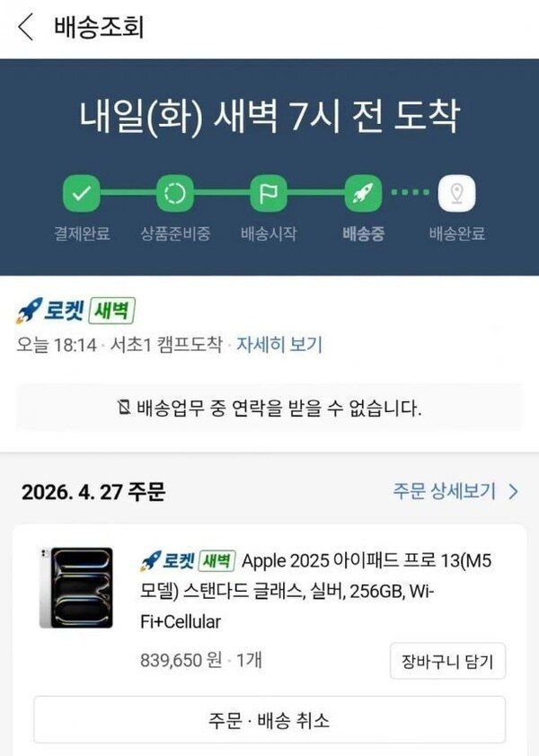Add item with 장바구니 담기 button
This screenshot has height=756, width=539.
(x=447, y=661)
